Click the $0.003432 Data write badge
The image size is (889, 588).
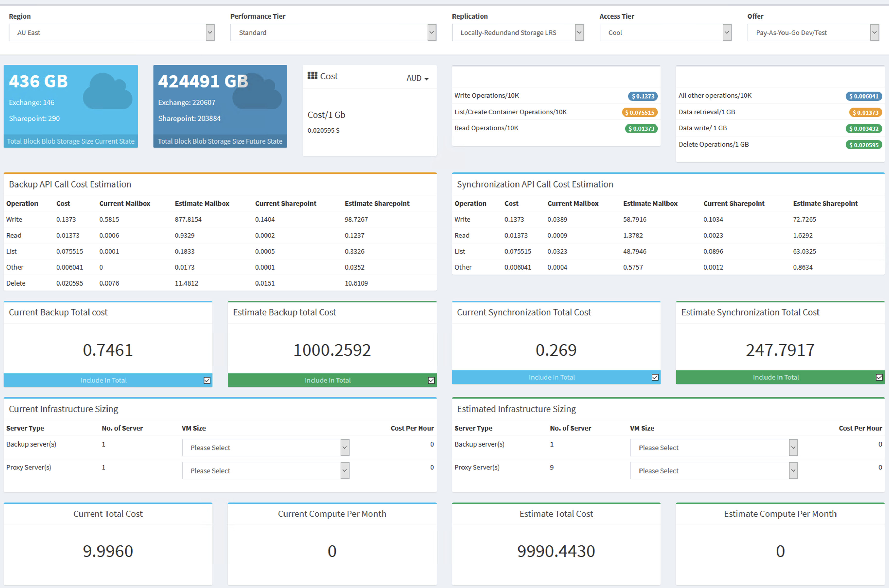tap(864, 129)
